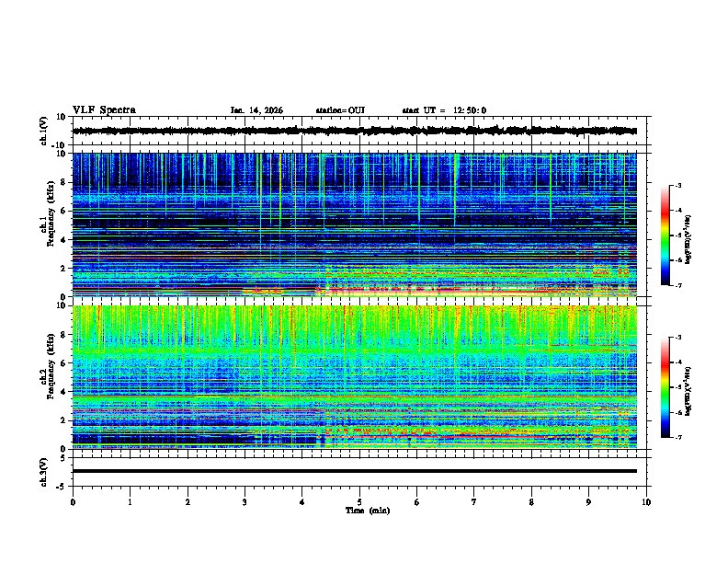Click the time axis tick label '10'
The width and height of the screenshot is (728, 563).
646,502
